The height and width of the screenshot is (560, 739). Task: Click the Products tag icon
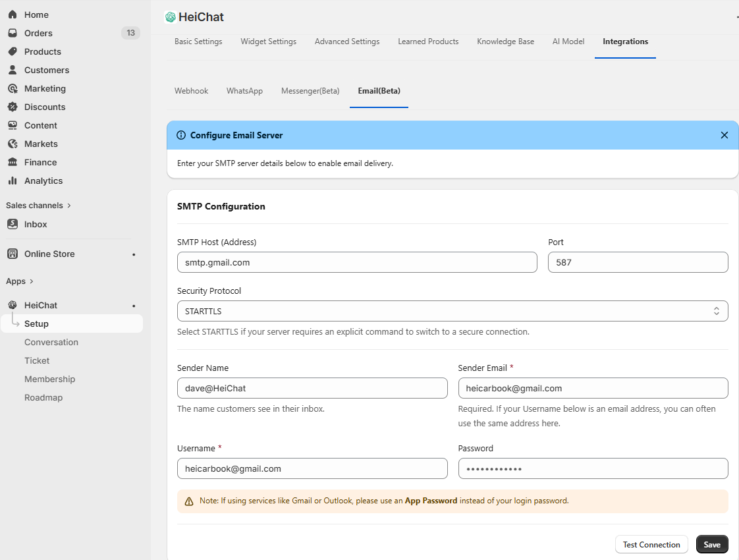(x=13, y=51)
